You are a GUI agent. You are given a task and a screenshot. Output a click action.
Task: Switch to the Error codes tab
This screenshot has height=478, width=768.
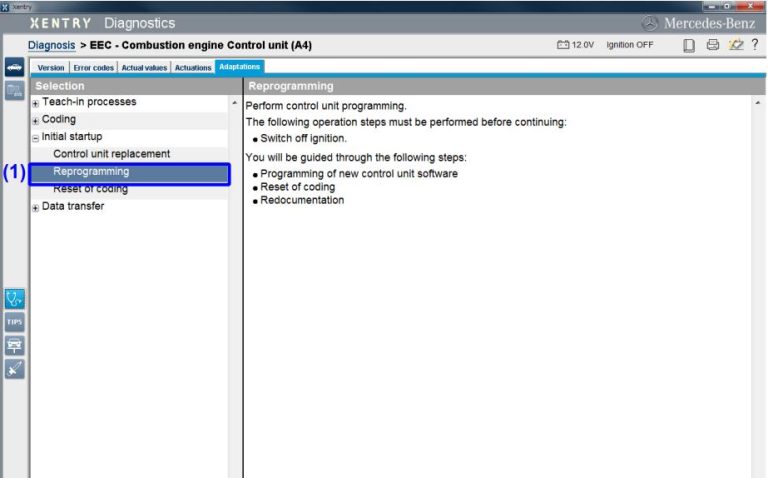pyautogui.click(x=93, y=68)
